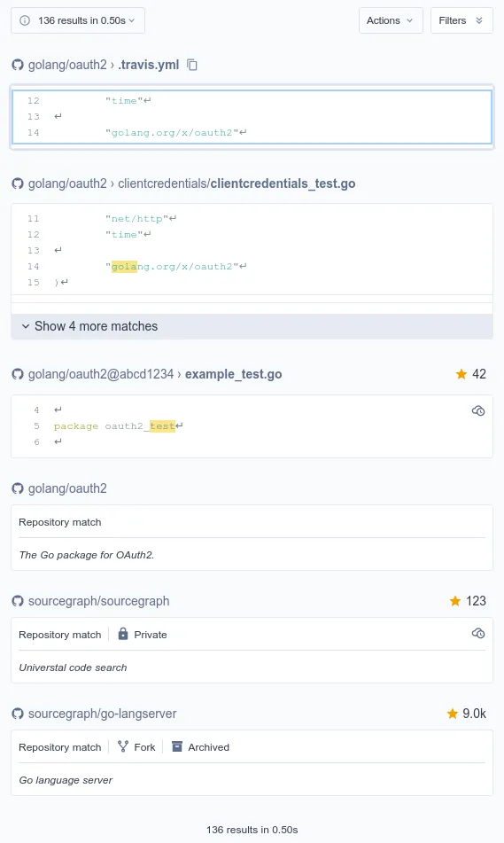Screen dimensions: 504x843
Task: Expand the Filters panel
Action: tap(461, 20)
